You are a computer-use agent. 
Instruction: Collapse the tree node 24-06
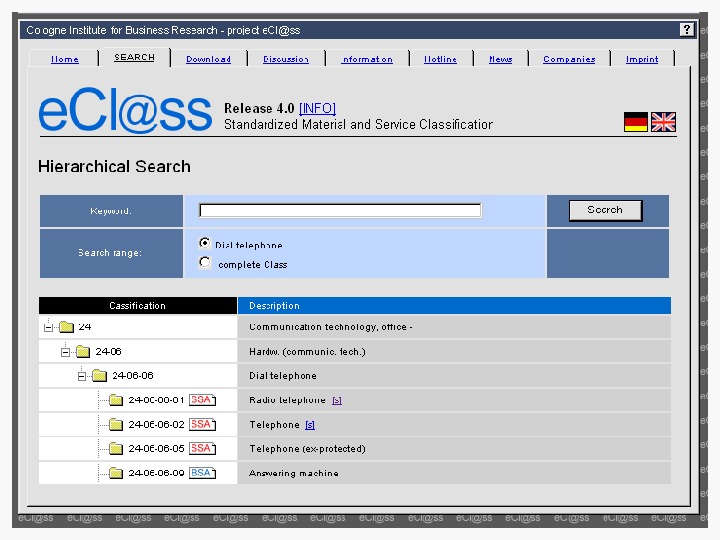point(65,352)
